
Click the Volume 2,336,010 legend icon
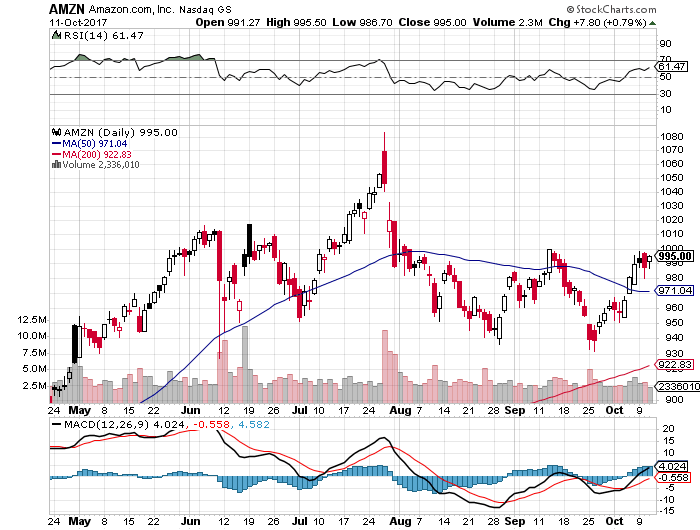(56, 164)
